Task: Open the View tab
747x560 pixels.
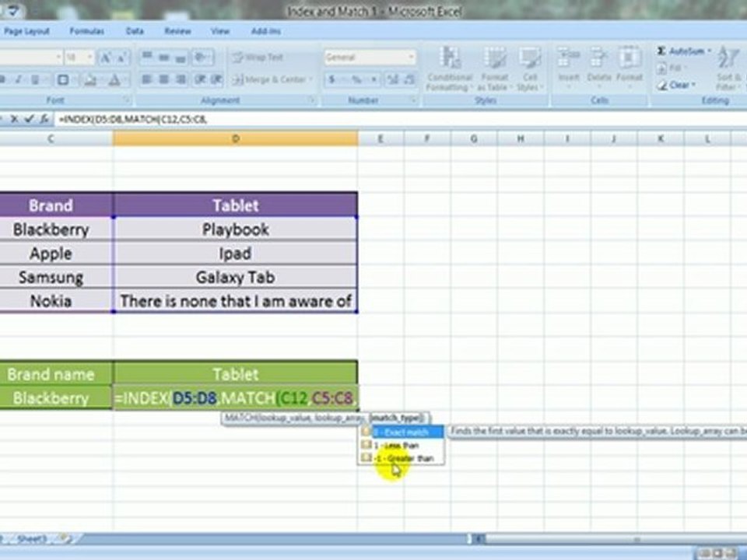Action: pos(220,31)
